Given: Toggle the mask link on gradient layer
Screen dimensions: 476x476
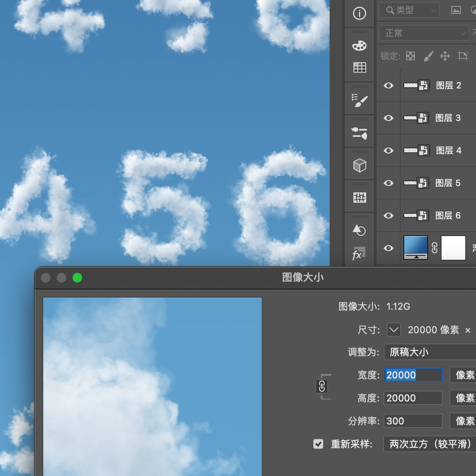Looking at the screenshot, I should coord(434,248).
